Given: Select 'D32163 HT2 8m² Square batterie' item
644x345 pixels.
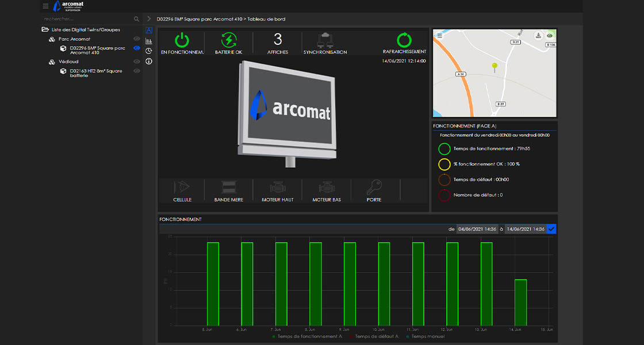Looking at the screenshot, I should point(96,73).
